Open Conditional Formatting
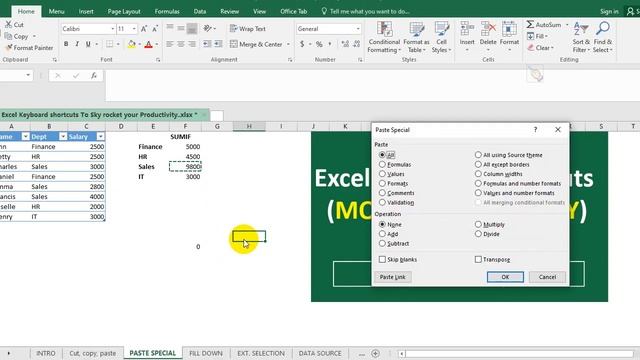Image resolution: width=640 pixels, height=360 pixels. click(x=384, y=38)
